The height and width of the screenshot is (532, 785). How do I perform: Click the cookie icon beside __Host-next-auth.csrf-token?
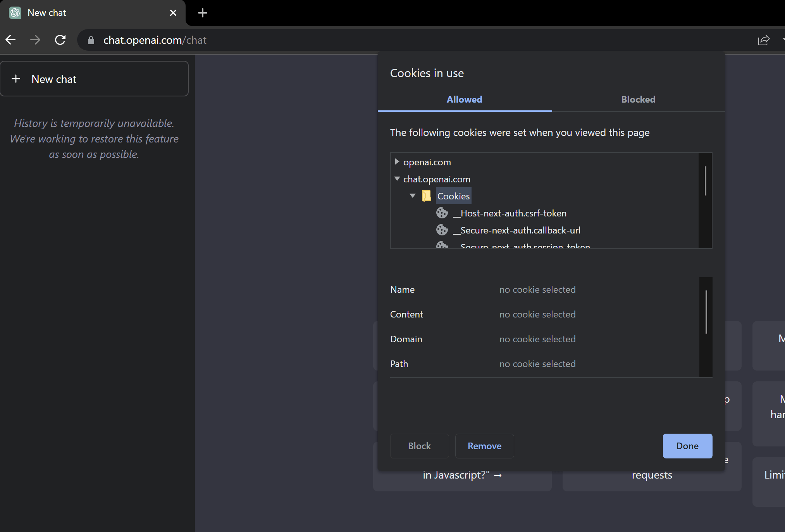[x=442, y=213]
